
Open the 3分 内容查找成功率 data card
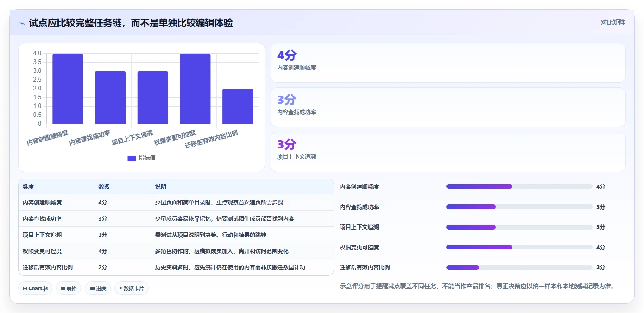[x=448, y=107]
